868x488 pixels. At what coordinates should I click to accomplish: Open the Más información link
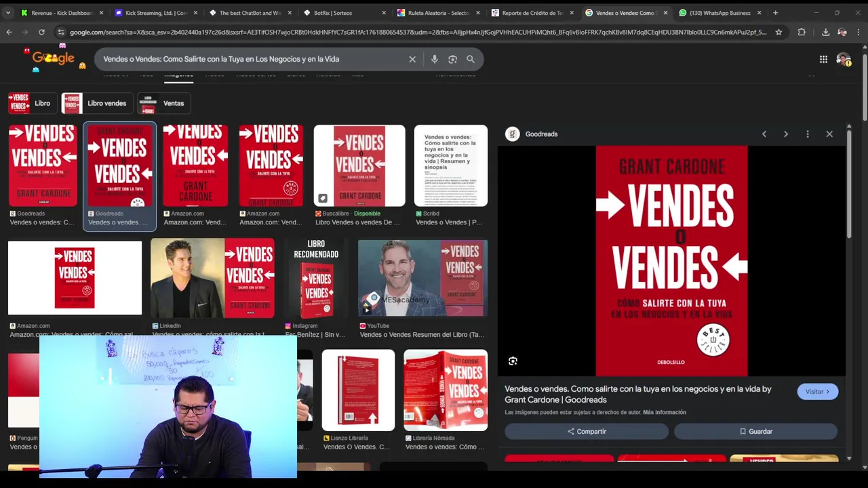tap(665, 412)
